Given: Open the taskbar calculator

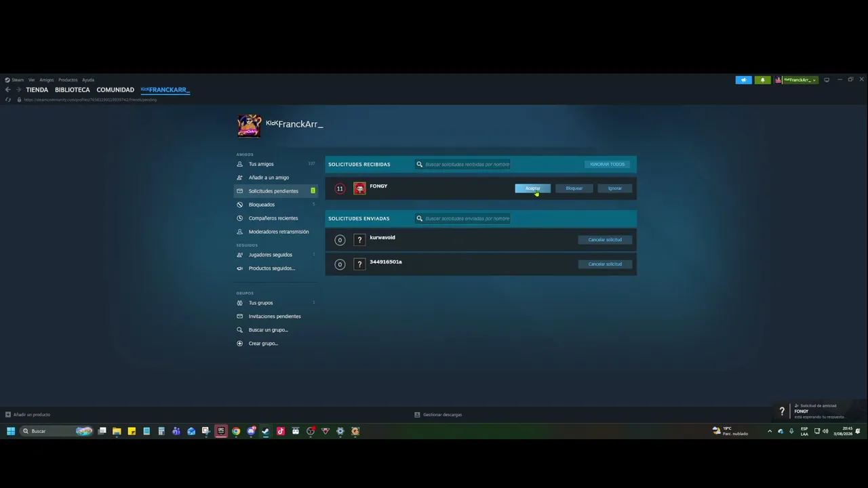Looking at the screenshot, I should (161, 431).
